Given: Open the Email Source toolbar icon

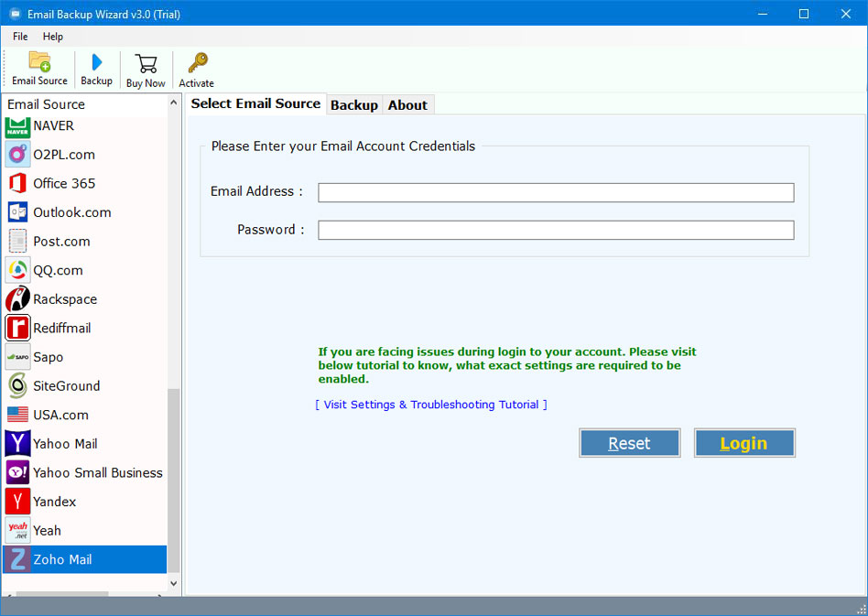Looking at the screenshot, I should (38, 69).
